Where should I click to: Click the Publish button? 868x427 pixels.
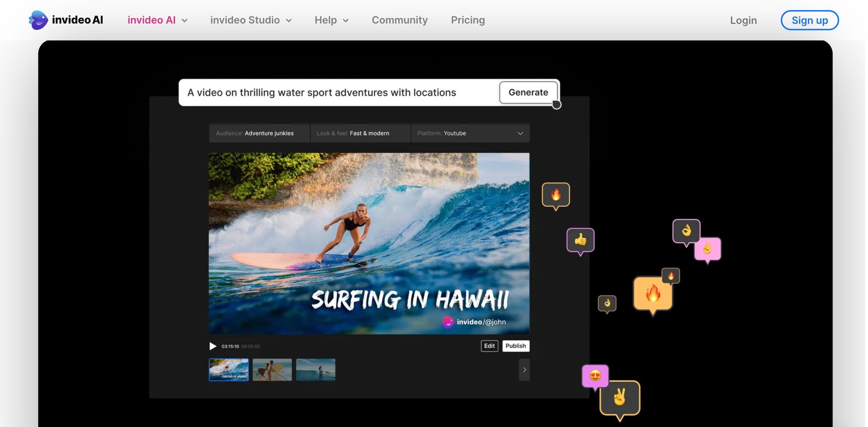(x=515, y=346)
